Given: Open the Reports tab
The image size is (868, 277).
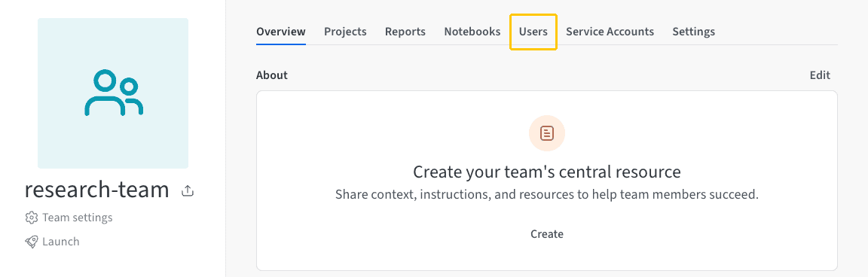Looking at the screenshot, I should pyautogui.click(x=405, y=32).
